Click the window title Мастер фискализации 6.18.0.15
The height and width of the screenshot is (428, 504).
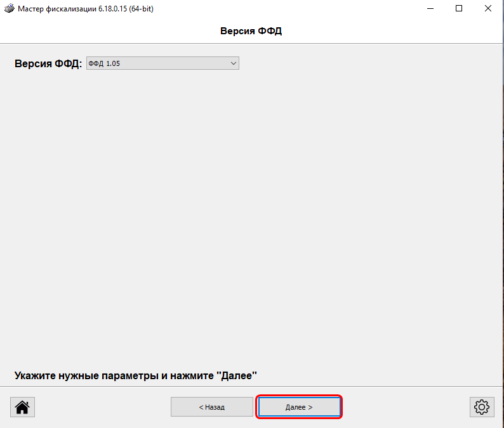click(x=85, y=9)
